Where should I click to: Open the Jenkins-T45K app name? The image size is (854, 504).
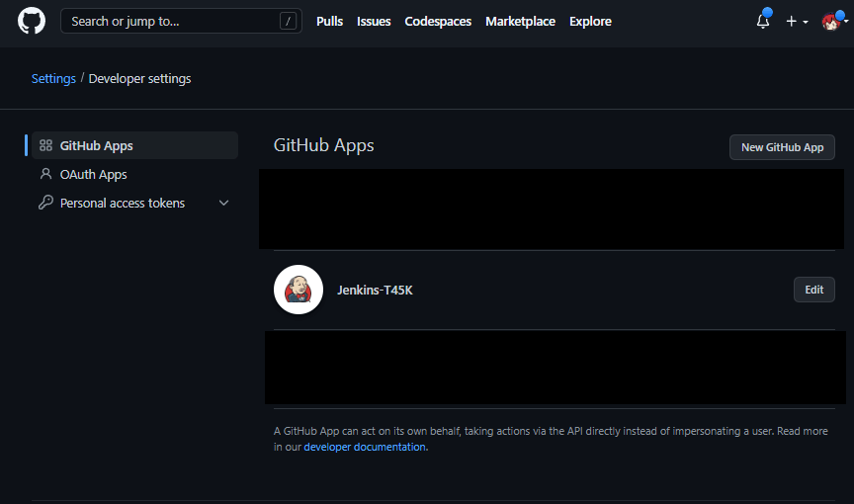[x=375, y=291]
